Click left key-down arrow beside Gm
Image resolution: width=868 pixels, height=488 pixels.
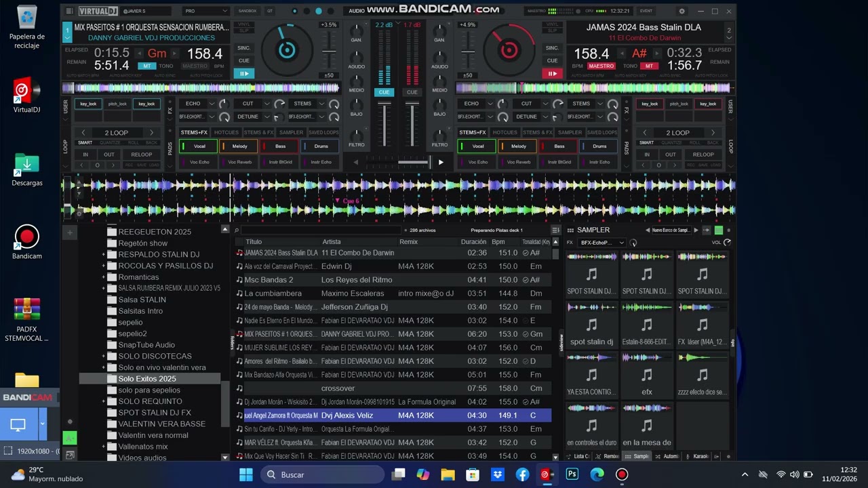[140, 54]
